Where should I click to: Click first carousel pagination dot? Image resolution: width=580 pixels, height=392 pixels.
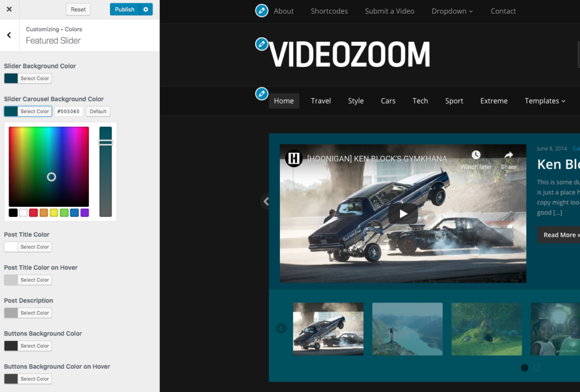(x=524, y=368)
